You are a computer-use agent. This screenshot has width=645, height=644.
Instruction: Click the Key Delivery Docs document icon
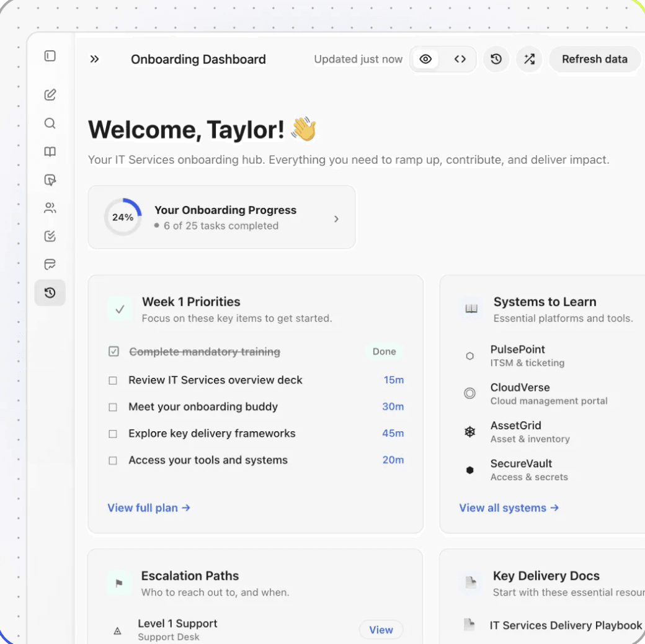pyautogui.click(x=471, y=583)
